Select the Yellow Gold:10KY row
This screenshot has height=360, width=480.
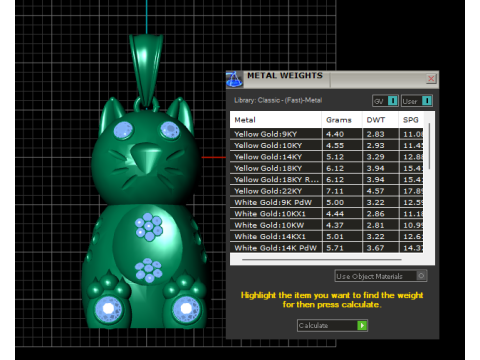click(x=327, y=145)
